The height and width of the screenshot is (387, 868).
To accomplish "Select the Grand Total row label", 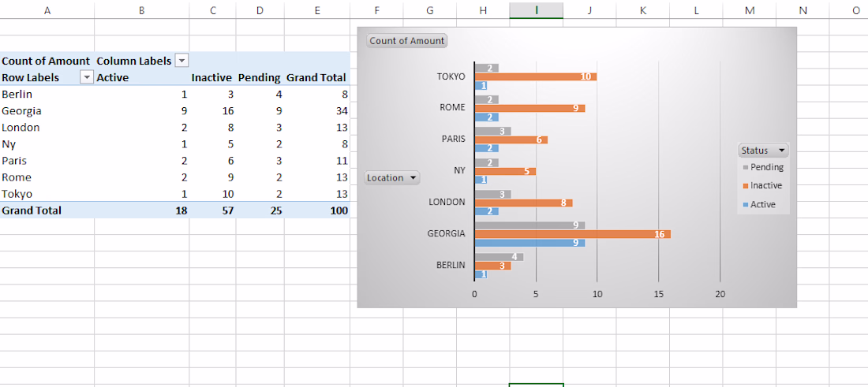I will tap(47, 210).
